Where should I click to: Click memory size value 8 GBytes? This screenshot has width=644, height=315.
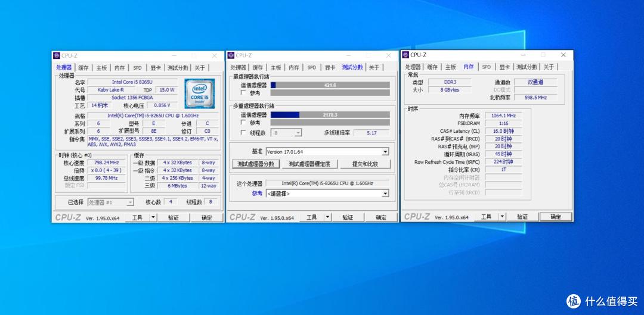450,90
